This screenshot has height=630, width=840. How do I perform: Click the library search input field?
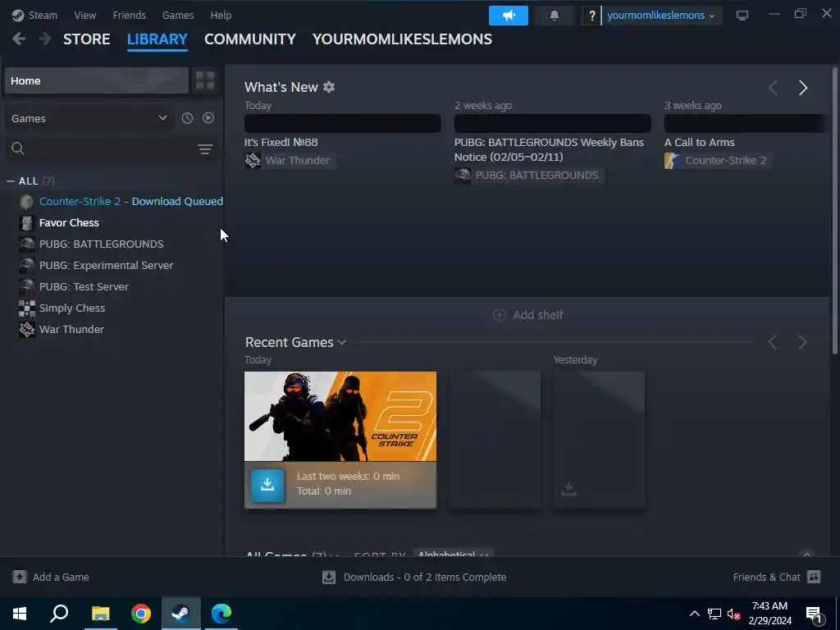[x=110, y=148]
